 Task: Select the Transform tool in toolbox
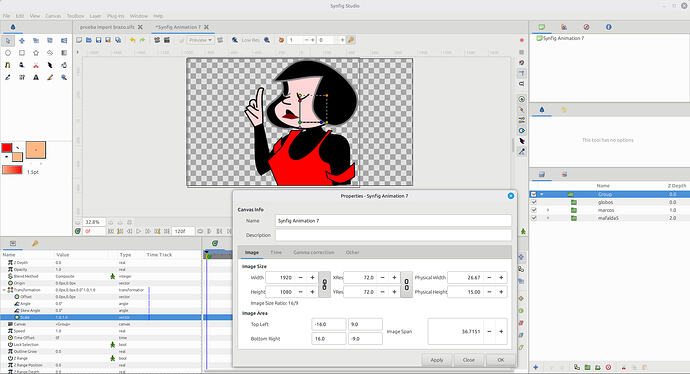pyautogui.click(x=7, y=40)
